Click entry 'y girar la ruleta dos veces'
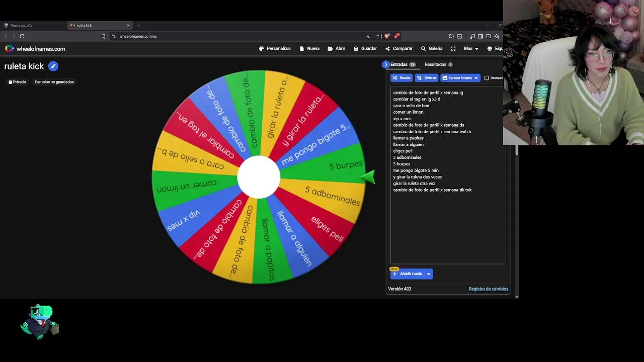Viewport: 644px width, 362px height. click(417, 177)
